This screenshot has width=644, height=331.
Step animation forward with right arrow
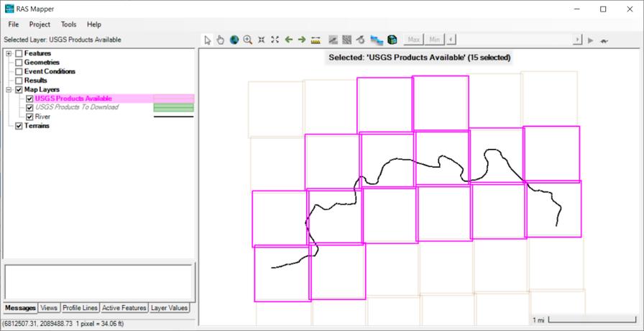[578, 40]
